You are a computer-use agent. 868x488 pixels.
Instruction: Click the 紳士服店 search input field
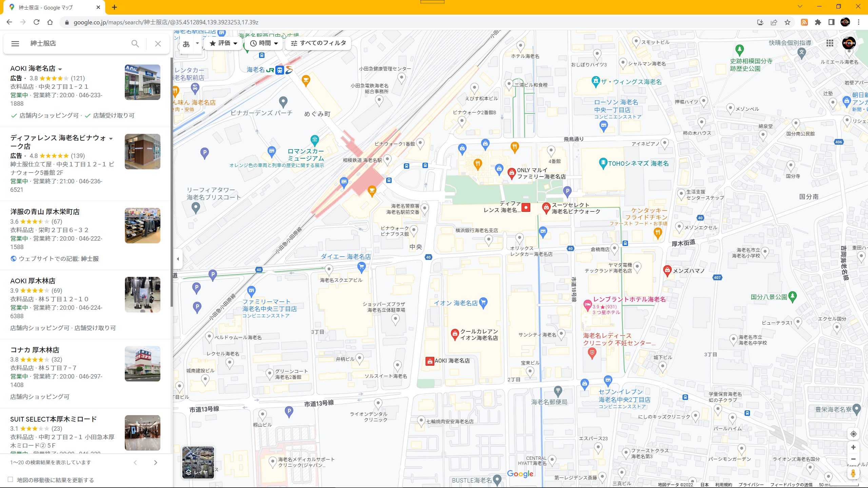(x=78, y=43)
